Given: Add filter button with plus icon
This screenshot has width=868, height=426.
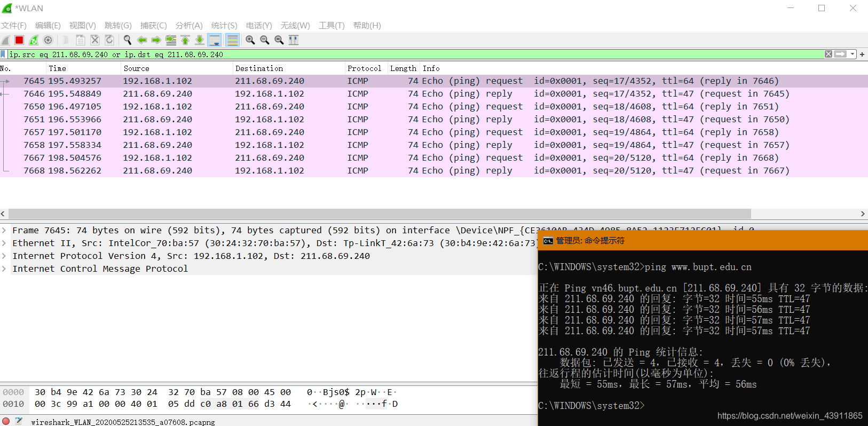Looking at the screenshot, I should [862, 54].
